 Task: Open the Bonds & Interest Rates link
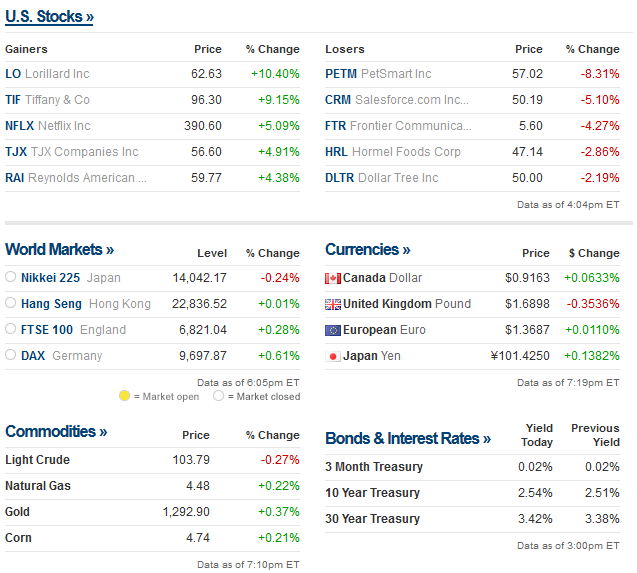click(408, 438)
